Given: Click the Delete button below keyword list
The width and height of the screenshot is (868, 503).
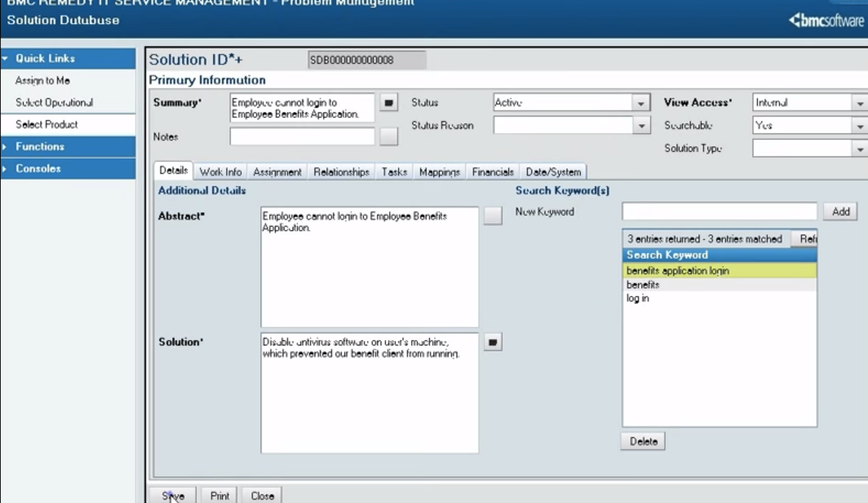Looking at the screenshot, I should pos(642,441).
